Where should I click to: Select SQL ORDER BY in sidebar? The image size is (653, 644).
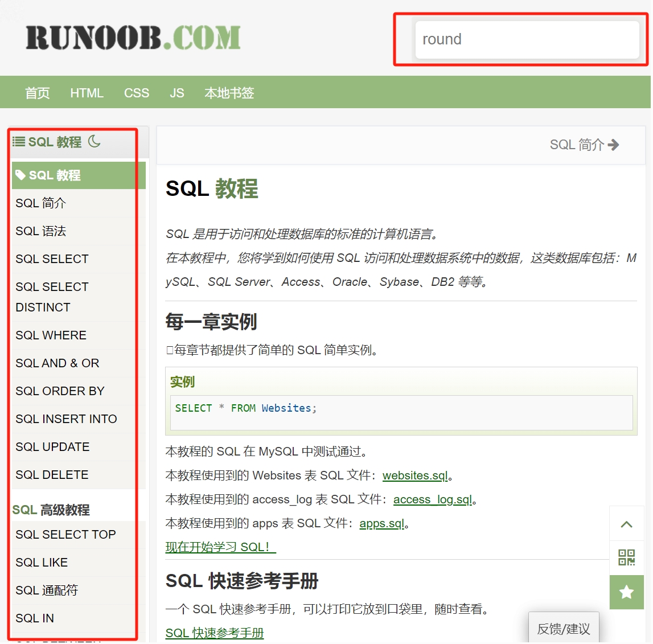coord(60,391)
